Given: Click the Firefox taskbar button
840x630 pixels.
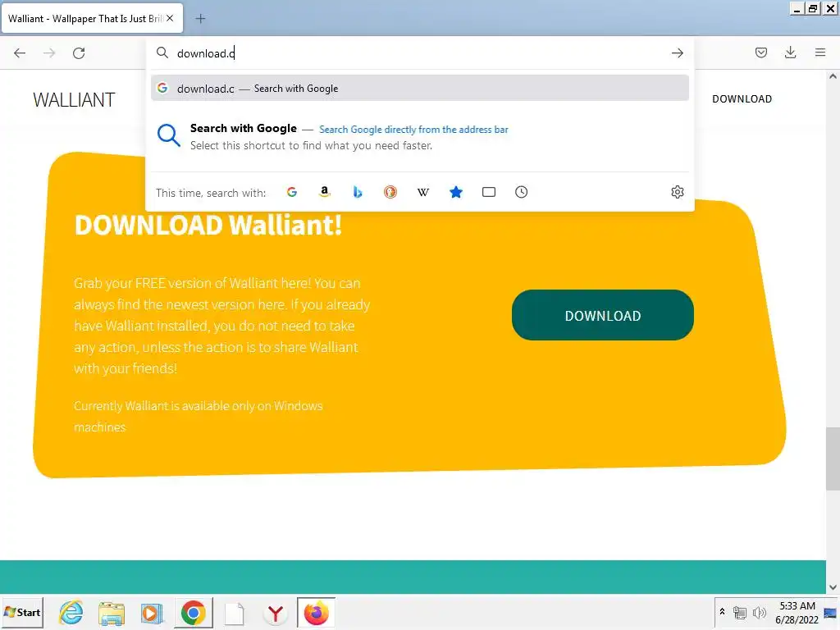Looking at the screenshot, I should point(316,612).
